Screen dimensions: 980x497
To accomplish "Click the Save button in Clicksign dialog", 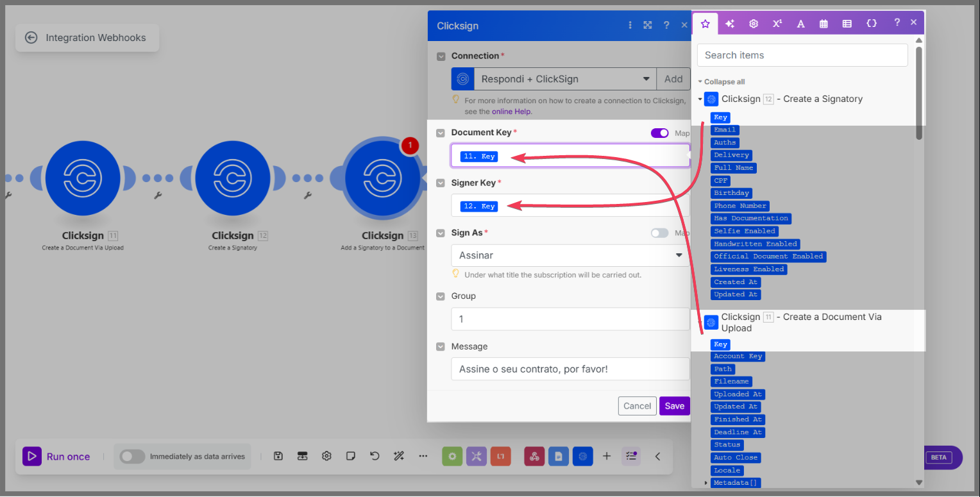I will point(675,406).
